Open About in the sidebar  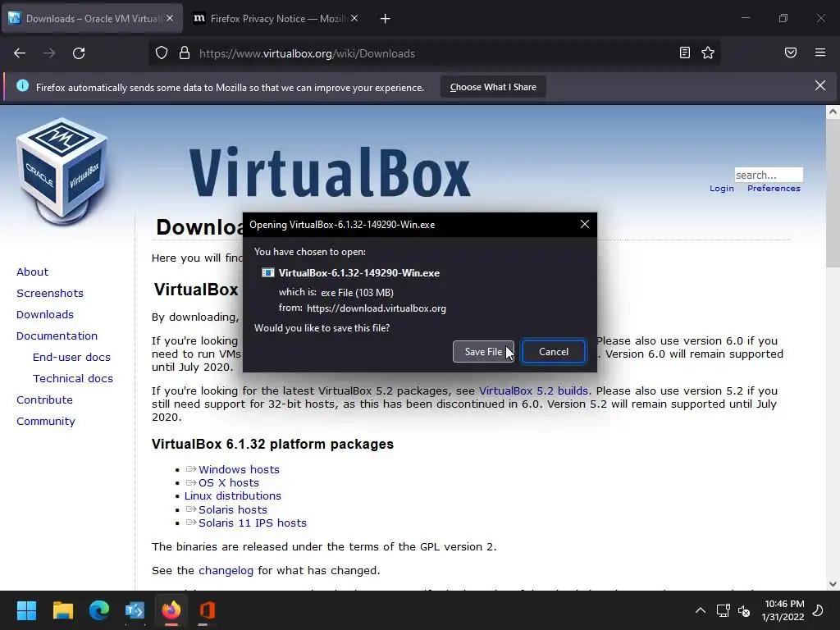pos(32,272)
